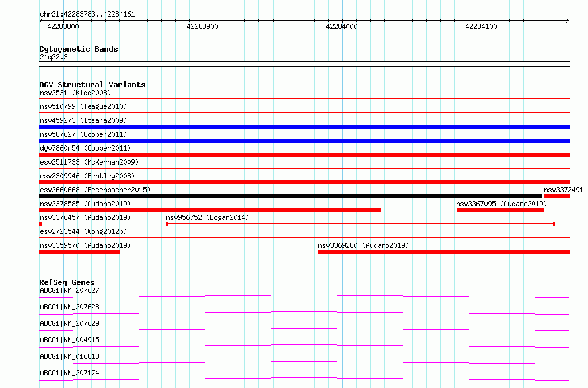
Task: Click the red bar under nsv3367095
Action: (x=500, y=210)
